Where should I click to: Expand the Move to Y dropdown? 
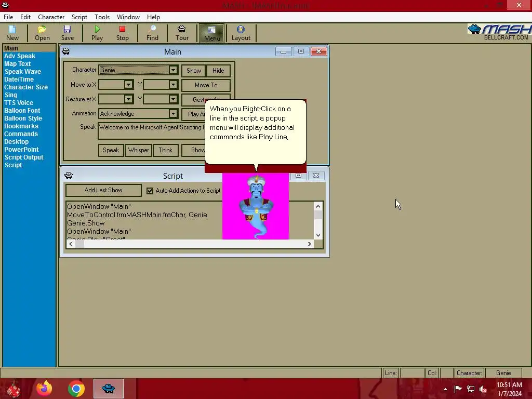point(173,85)
